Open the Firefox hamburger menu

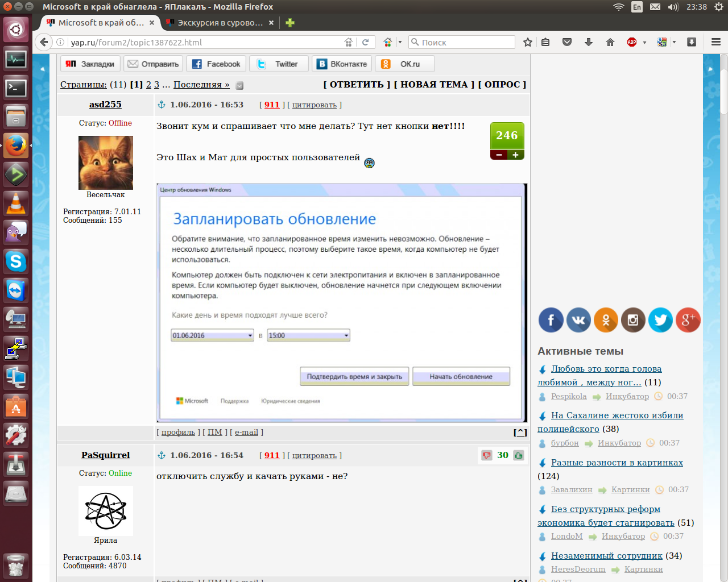(x=716, y=42)
